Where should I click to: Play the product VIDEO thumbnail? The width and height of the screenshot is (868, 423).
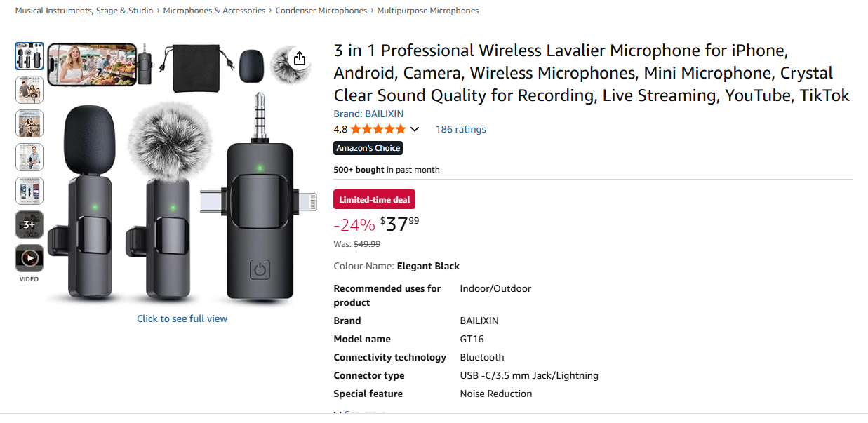[x=29, y=257]
